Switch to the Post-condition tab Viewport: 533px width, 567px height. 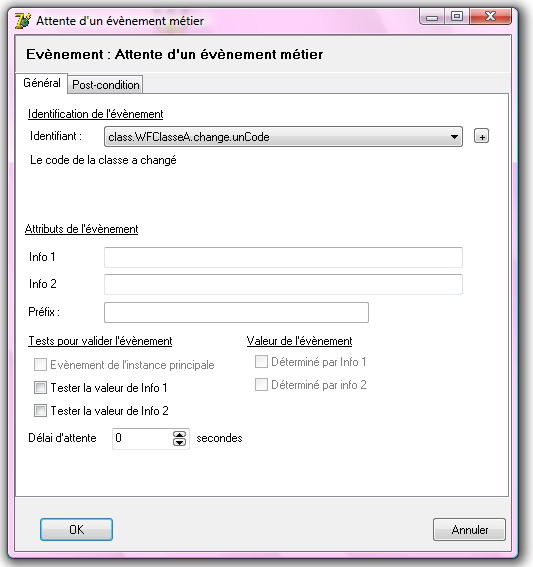106,85
